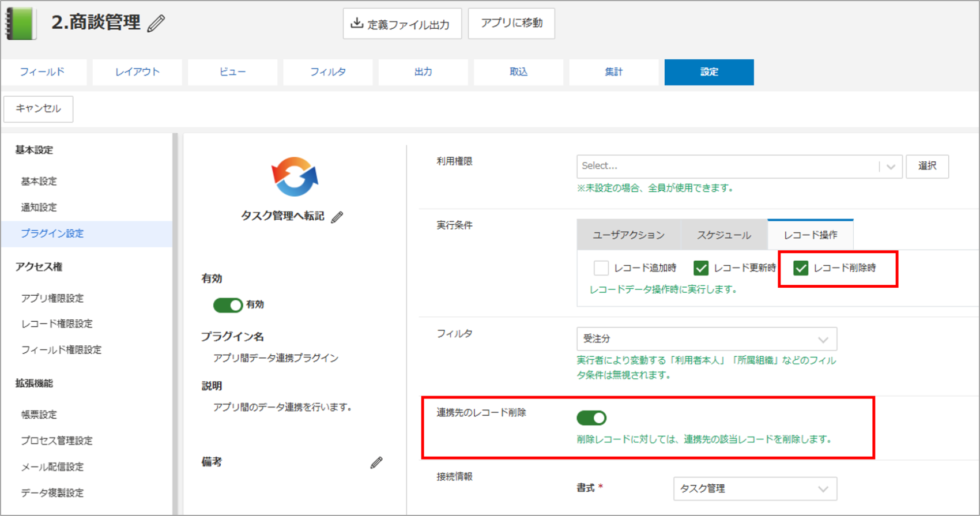Click アプリに移動 button

click(511, 23)
